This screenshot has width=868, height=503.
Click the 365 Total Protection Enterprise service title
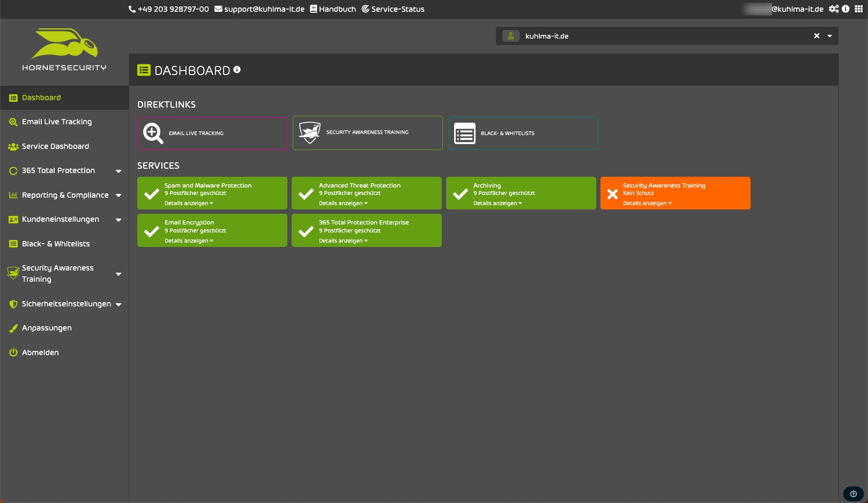364,223
